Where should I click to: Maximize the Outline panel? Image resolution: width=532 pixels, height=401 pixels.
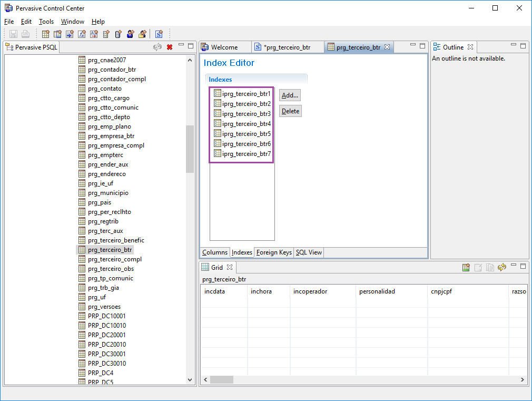tap(523, 46)
